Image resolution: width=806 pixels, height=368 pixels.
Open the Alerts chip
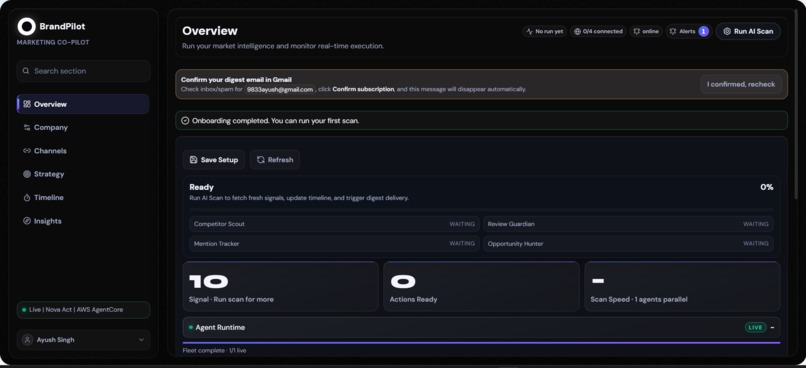[x=689, y=31]
